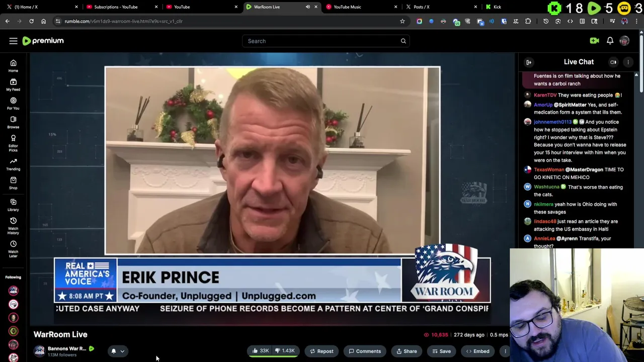Open the user profile avatar menu

(624, 41)
